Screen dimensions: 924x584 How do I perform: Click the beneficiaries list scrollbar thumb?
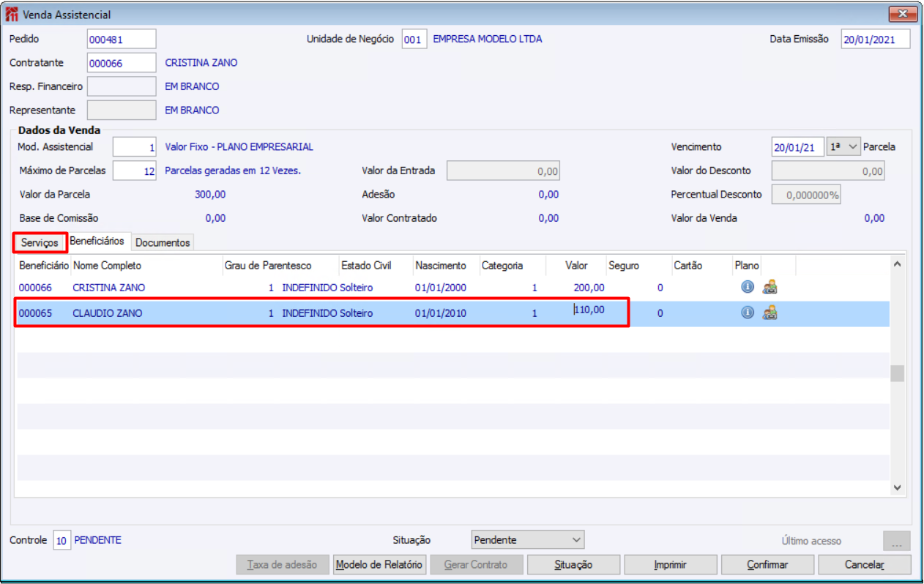[x=897, y=373]
